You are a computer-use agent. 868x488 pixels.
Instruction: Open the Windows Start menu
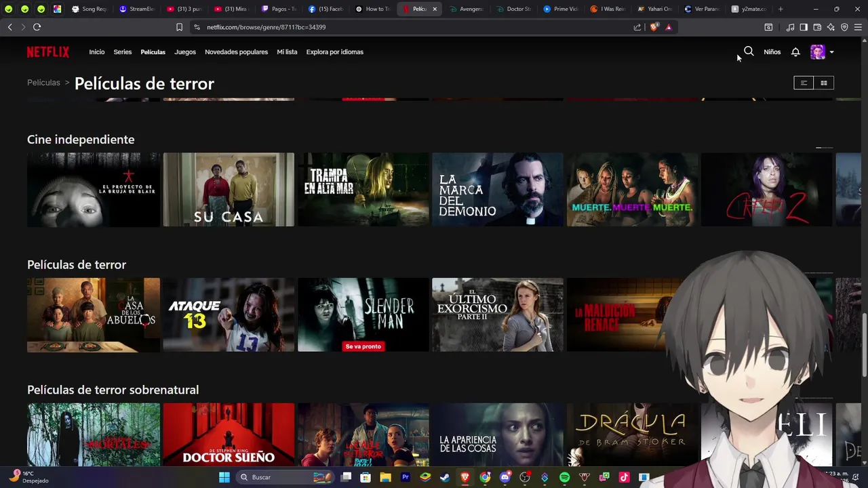pos(224,477)
